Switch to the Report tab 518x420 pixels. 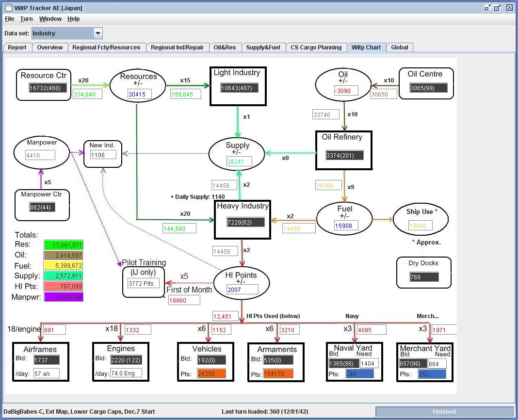point(17,47)
